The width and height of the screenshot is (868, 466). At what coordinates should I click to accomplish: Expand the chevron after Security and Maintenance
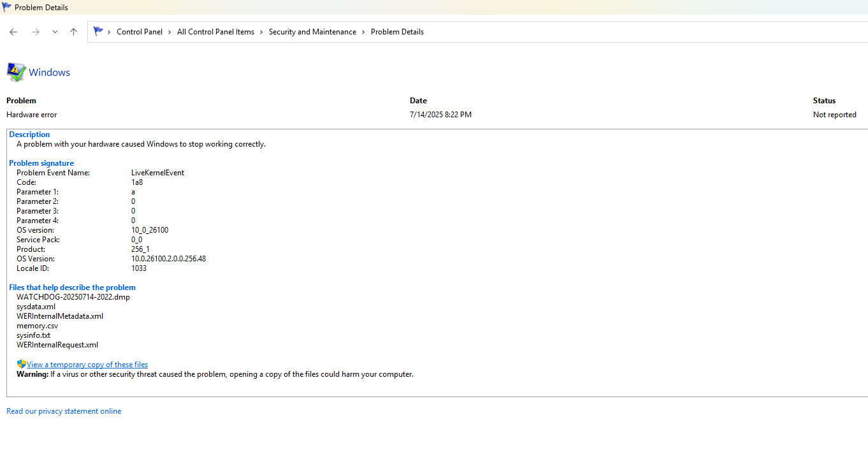coord(364,32)
